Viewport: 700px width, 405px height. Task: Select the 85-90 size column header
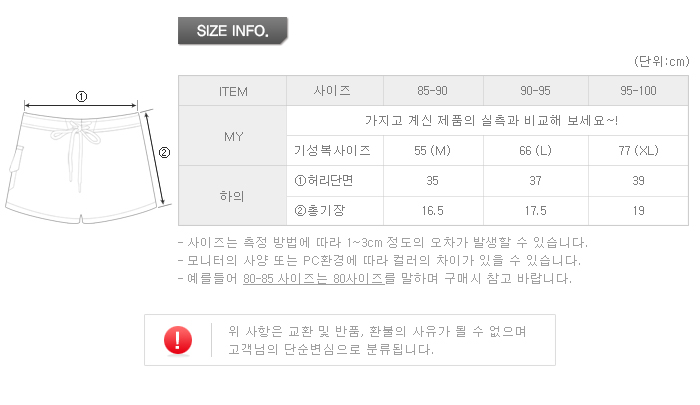432,91
